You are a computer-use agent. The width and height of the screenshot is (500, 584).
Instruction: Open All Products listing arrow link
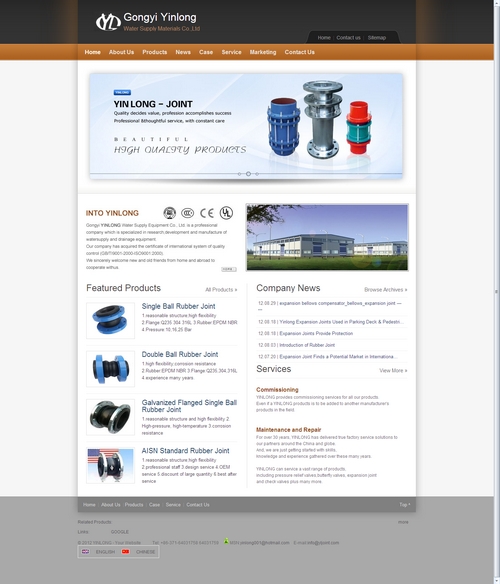pos(221,289)
